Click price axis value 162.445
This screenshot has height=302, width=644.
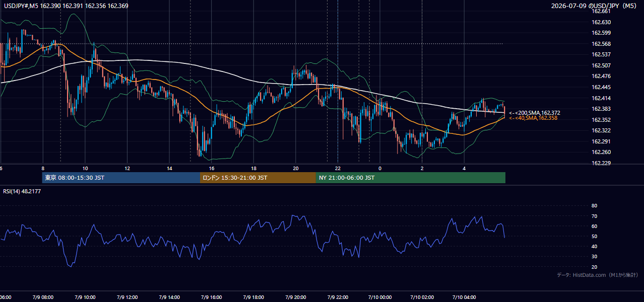602,87
